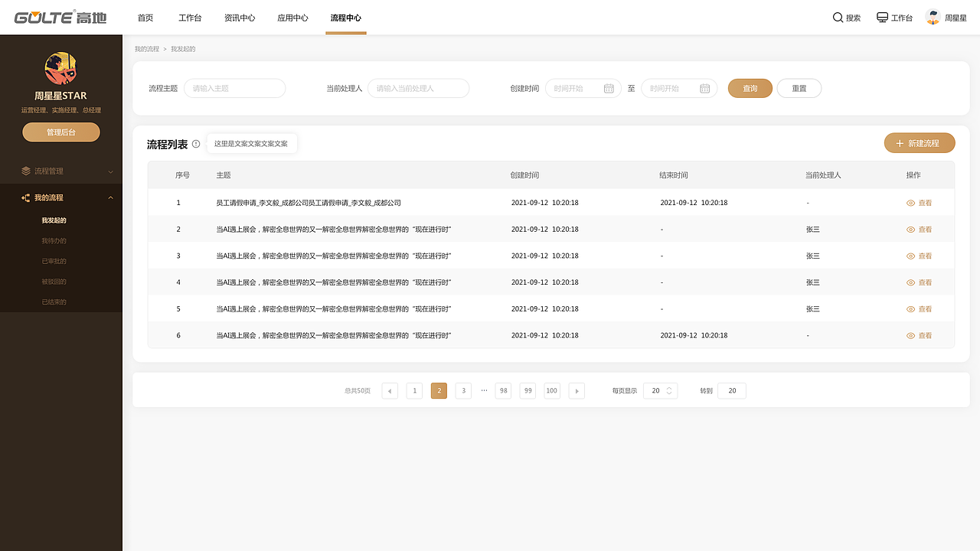The image size is (980, 551).
Task: Click the end time field after 至
Action: coord(679,89)
